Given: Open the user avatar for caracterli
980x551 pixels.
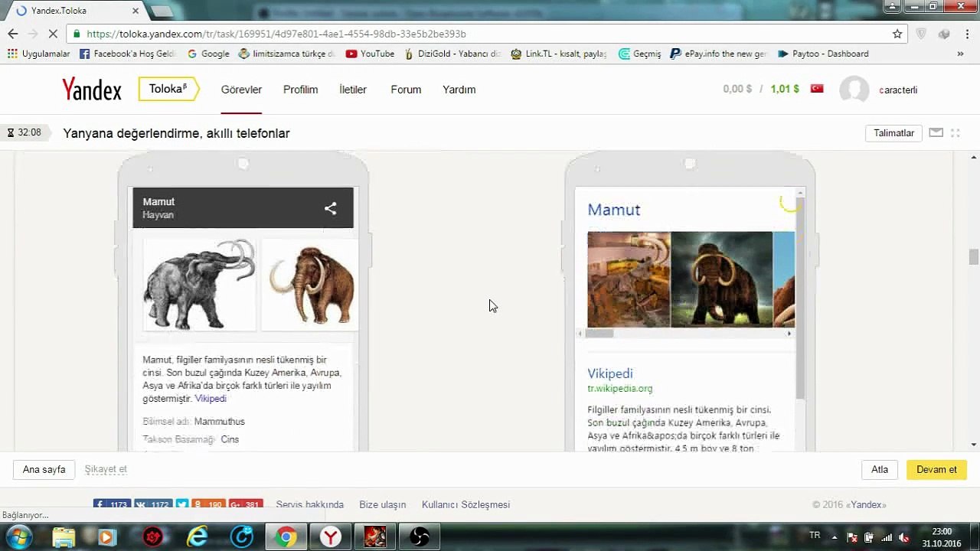Looking at the screenshot, I should (x=854, y=90).
